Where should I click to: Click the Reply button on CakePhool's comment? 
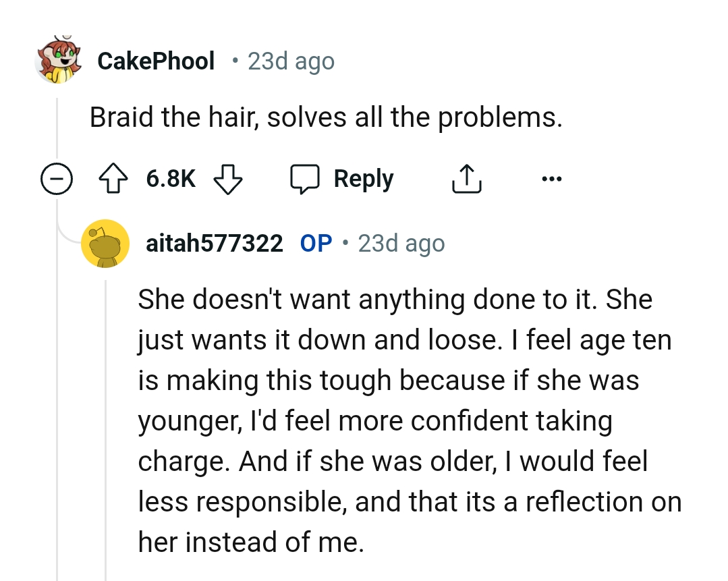[363, 178]
